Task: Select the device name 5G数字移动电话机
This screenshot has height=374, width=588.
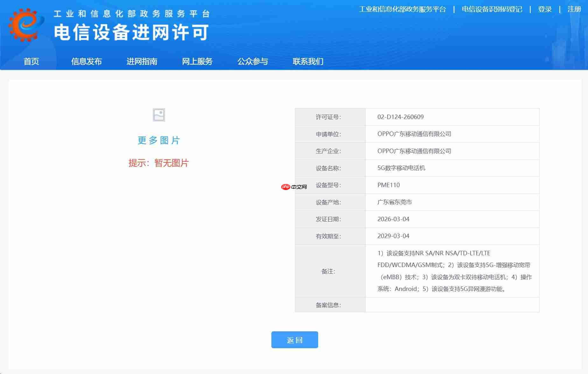Action: 401,168
